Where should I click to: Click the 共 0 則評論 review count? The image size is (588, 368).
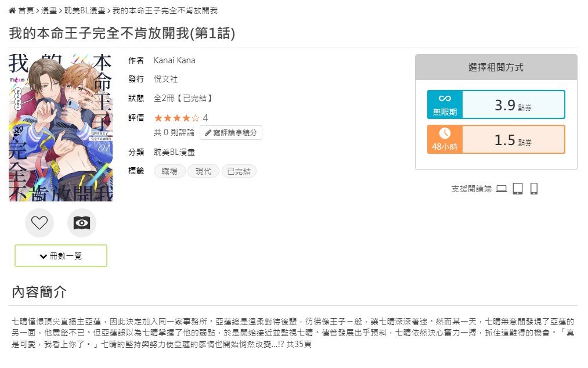[x=174, y=132]
